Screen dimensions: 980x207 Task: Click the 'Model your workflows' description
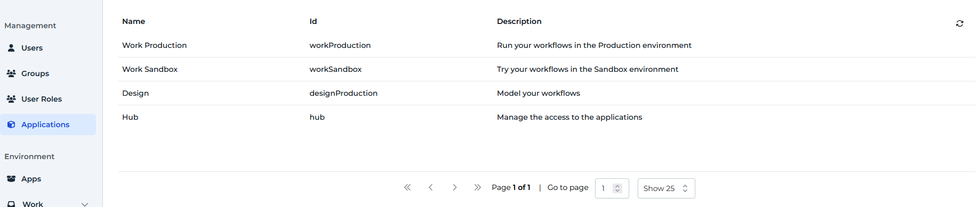[x=539, y=93]
